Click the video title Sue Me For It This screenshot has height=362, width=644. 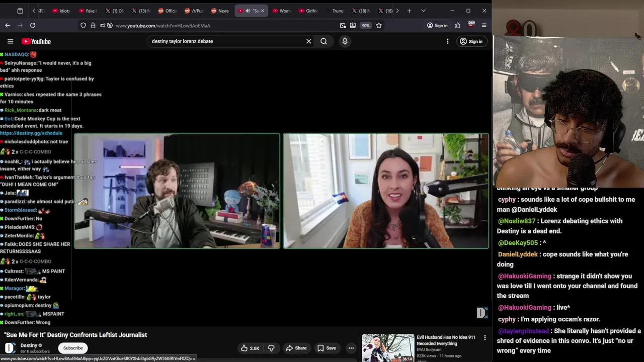[75, 335]
